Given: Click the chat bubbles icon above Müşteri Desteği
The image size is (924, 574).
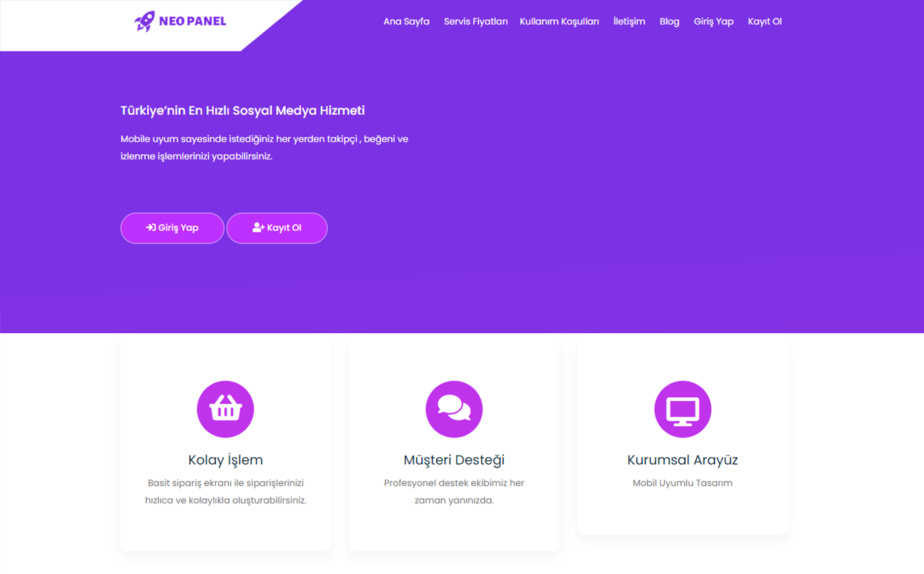Looking at the screenshot, I should [x=454, y=409].
